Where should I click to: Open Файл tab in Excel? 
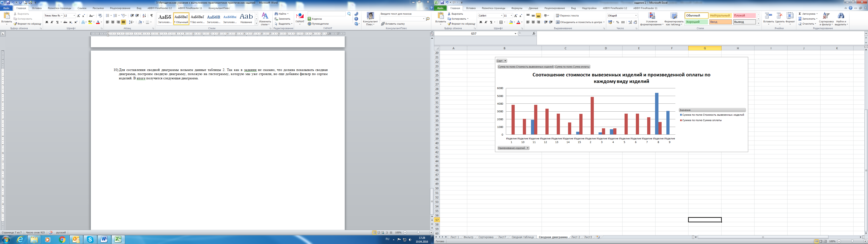440,8
